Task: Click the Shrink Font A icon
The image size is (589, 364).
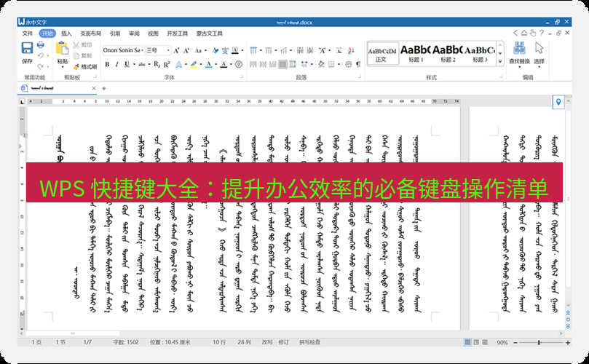Action: tap(186, 50)
